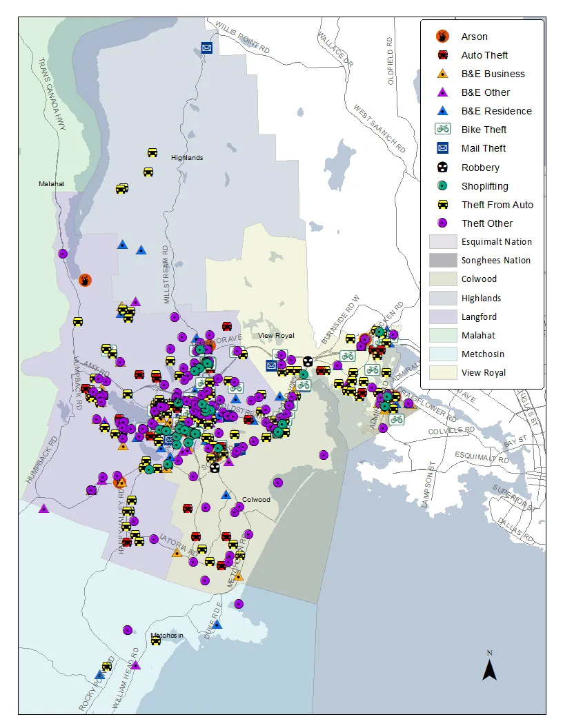
Task: Click the Songhees Nation gray swatch
Action: click(443, 261)
